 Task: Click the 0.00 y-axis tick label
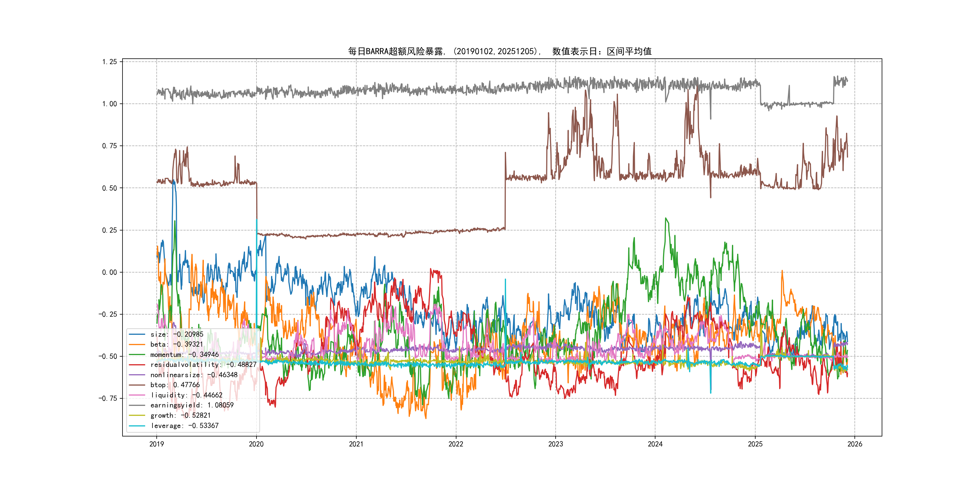[109, 273]
